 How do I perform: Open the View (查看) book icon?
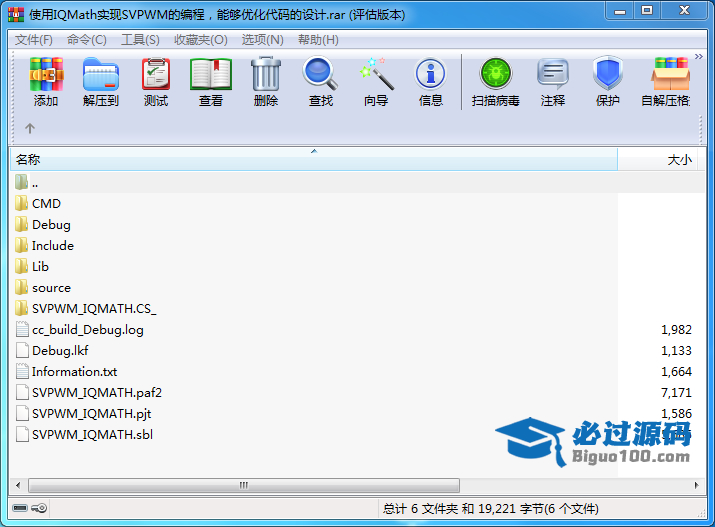(x=211, y=82)
